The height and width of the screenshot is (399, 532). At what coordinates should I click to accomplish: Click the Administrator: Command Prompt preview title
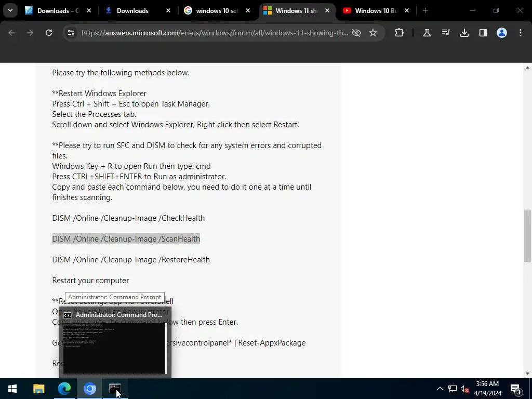tap(119, 315)
